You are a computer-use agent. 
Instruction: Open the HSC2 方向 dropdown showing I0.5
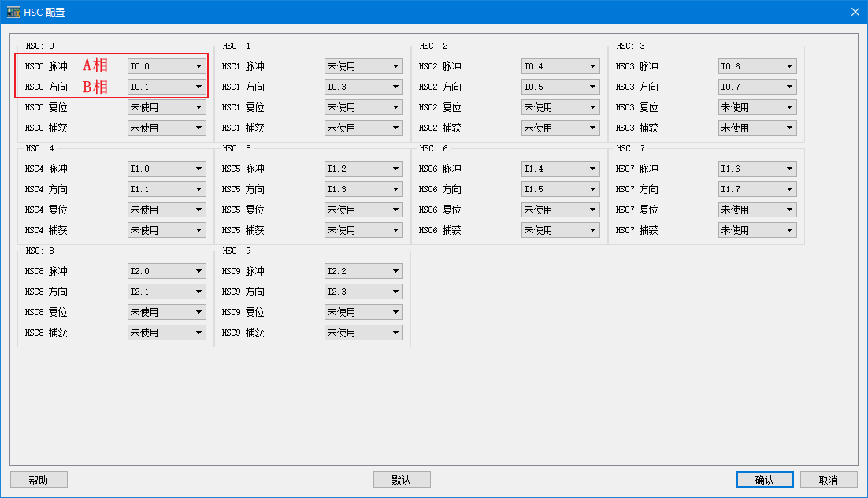[x=561, y=87]
